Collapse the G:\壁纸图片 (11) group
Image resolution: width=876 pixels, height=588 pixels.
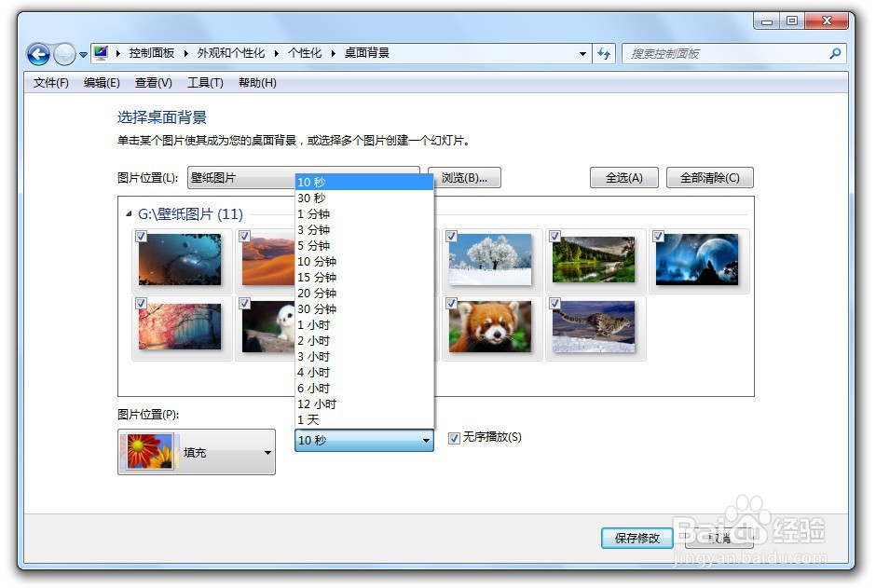(129, 213)
